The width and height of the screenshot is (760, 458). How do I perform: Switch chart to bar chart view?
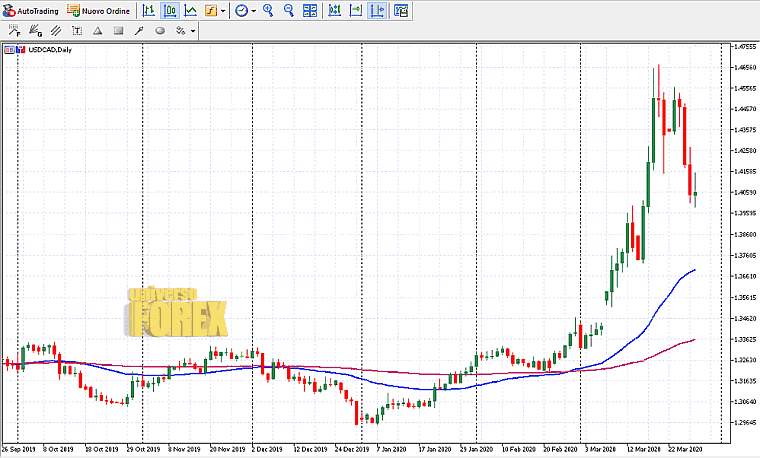pyautogui.click(x=148, y=11)
